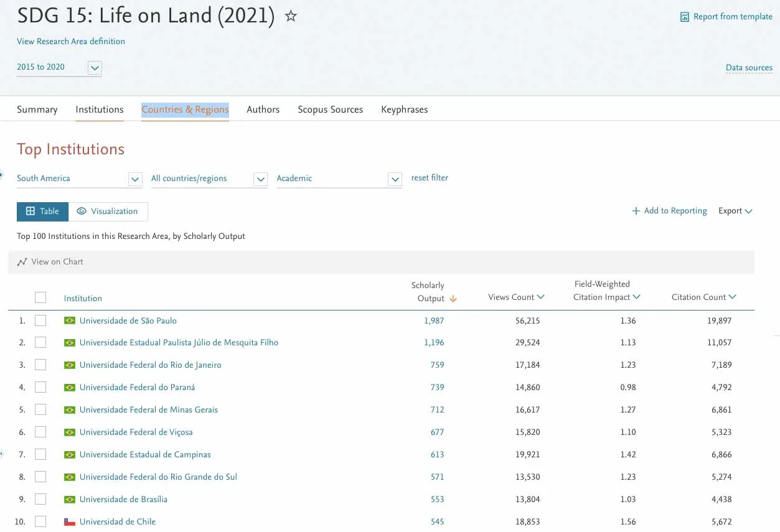
Task: Tick checkbox for Universidade de Brasília
Action: point(40,499)
